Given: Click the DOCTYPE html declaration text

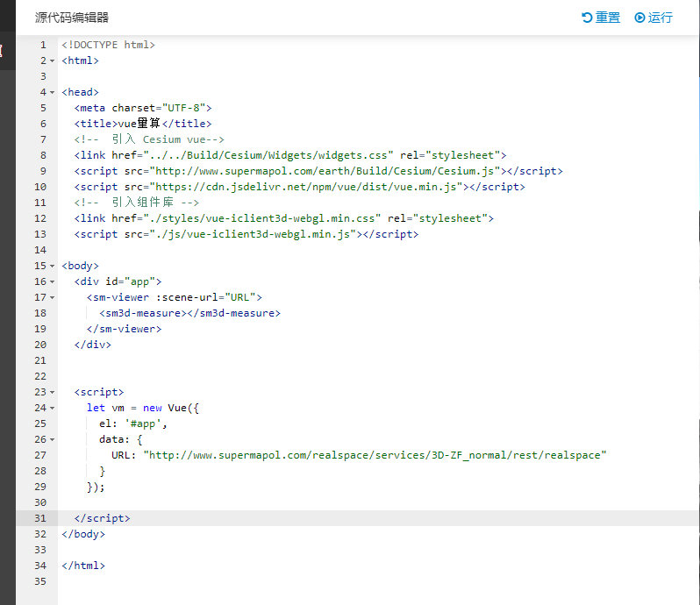Looking at the screenshot, I should (x=109, y=45).
